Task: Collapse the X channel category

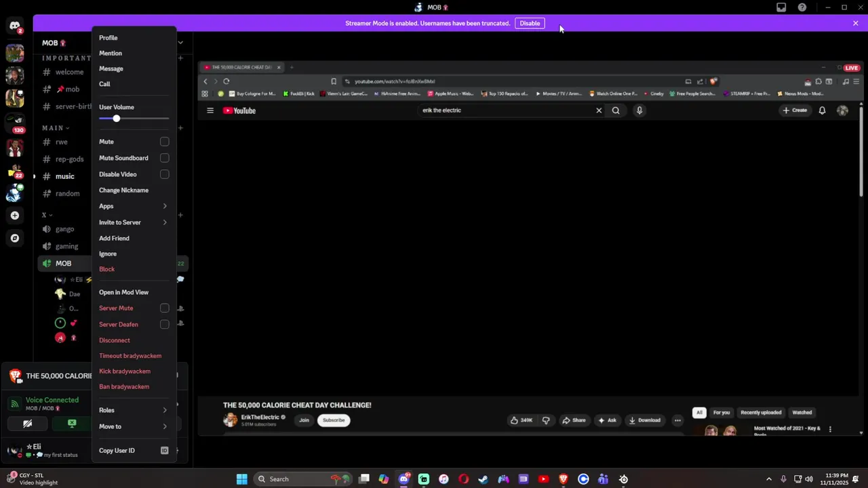Action: [47, 215]
